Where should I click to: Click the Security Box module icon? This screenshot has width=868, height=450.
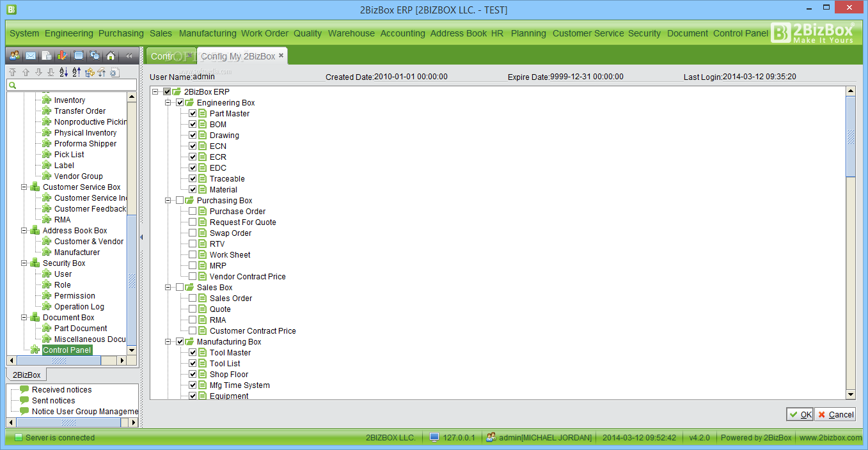tap(35, 263)
